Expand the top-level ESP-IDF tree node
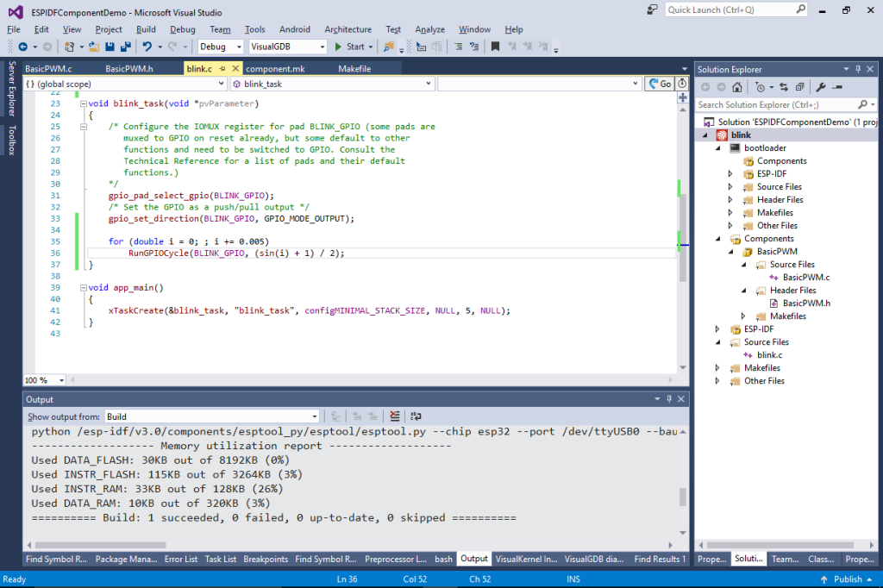The width and height of the screenshot is (883, 588). click(717, 329)
